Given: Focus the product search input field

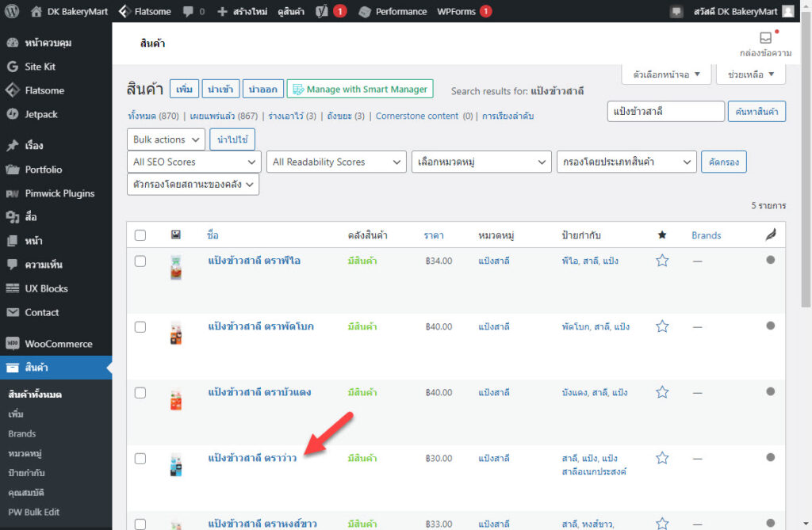Looking at the screenshot, I should pyautogui.click(x=665, y=112).
